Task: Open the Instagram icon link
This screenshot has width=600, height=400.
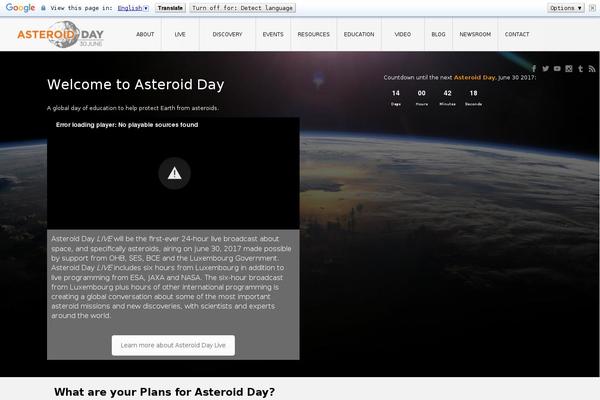Action: pos(569,69)
